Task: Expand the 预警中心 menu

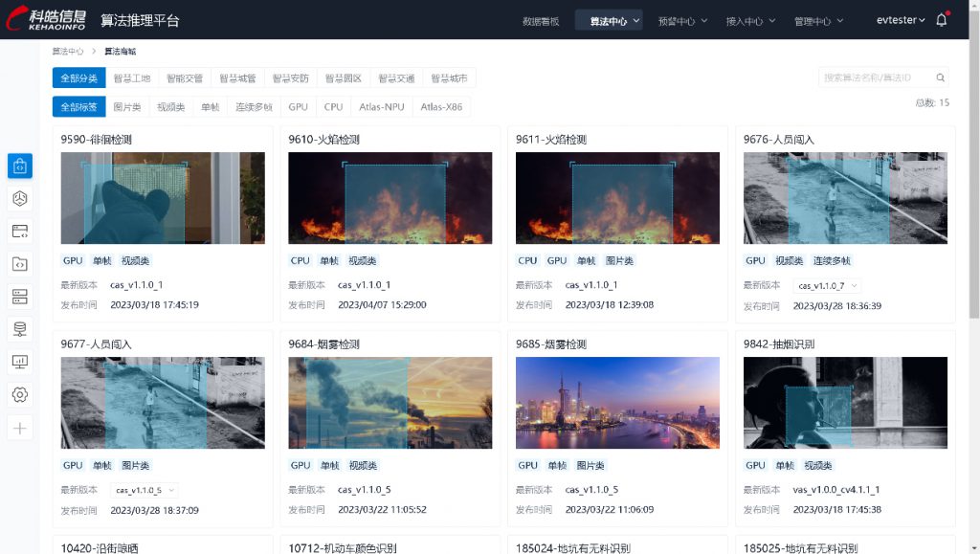Action: point(682,21)
